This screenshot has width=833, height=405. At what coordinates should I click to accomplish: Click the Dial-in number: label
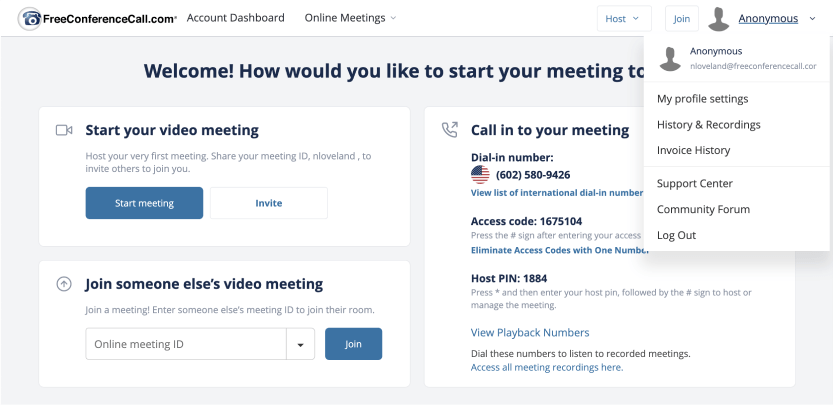(512, 157)
